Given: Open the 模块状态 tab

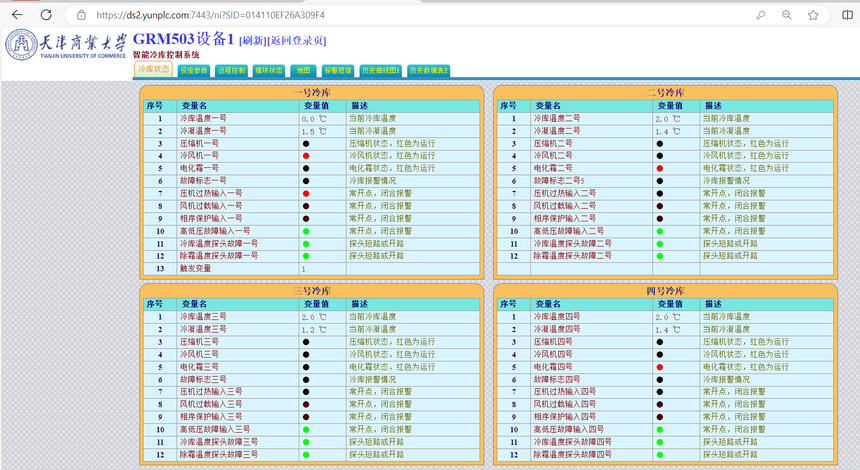Looking at the screenshot, I should coord(269,71).
